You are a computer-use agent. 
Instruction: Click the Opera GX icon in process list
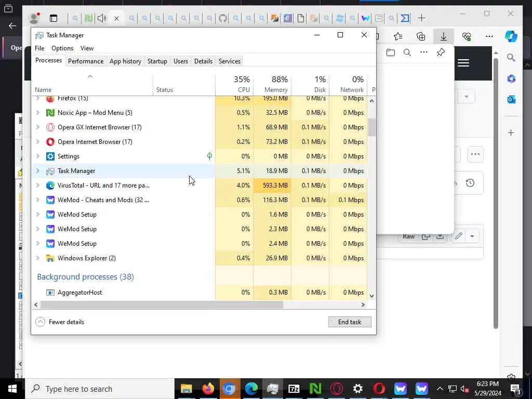pyautogui.click(x=50, y=127)
